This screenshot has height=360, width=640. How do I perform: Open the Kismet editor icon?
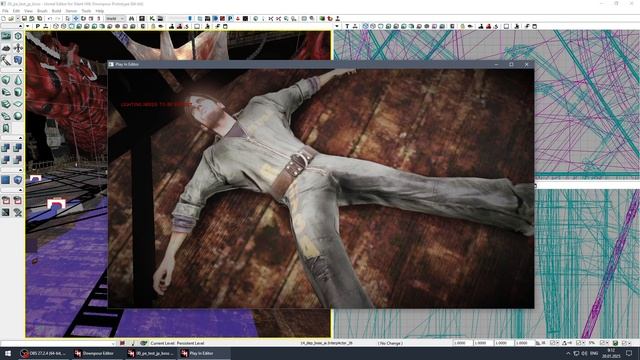152,19
